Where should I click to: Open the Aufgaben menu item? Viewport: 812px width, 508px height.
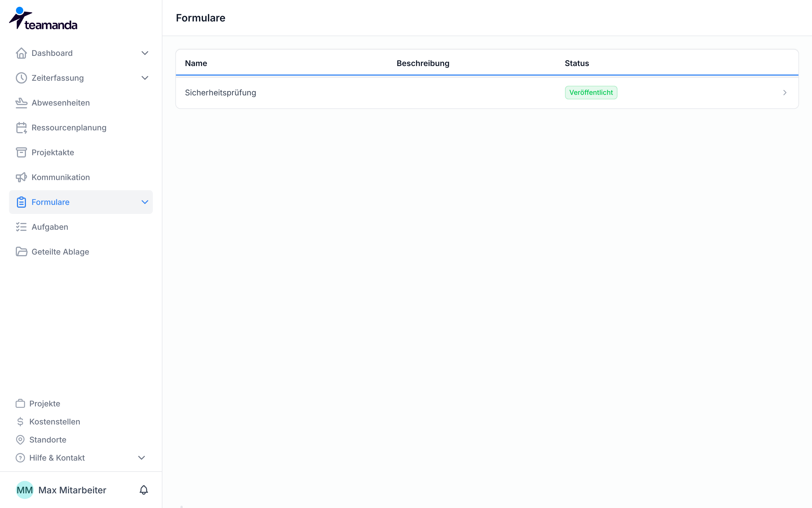click(x=81, y=227)
